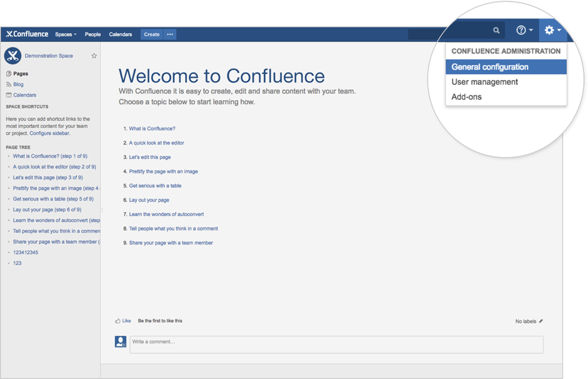Click the ellipsis icon beside Create

(169, 34)
